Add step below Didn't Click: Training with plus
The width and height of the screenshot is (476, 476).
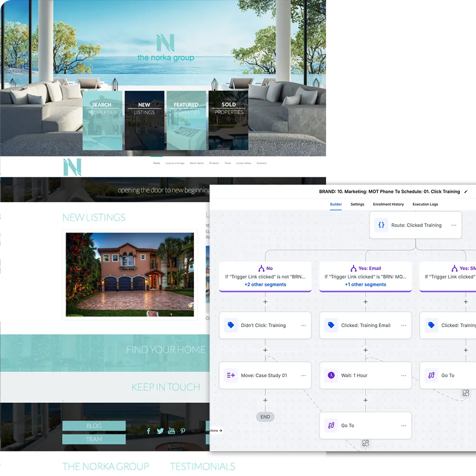tap(265, 350)
